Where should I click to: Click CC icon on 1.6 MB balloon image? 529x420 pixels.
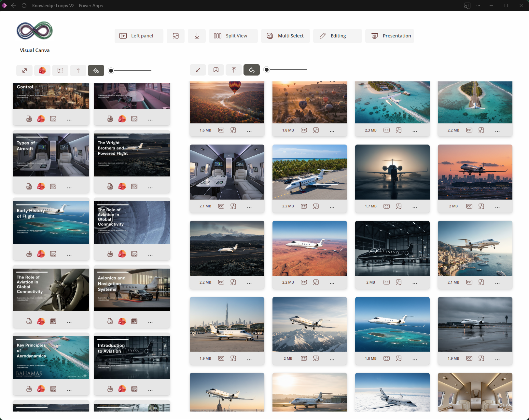pyautogui.click(x=221, y=130)
